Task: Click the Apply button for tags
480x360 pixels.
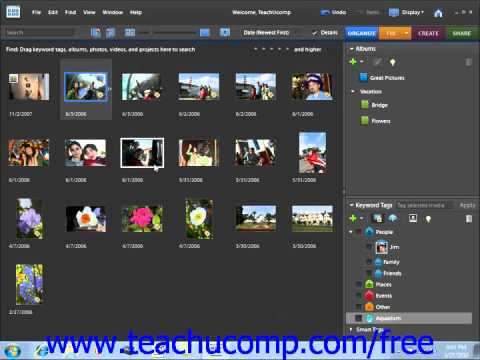Action: tap(467, 205)
